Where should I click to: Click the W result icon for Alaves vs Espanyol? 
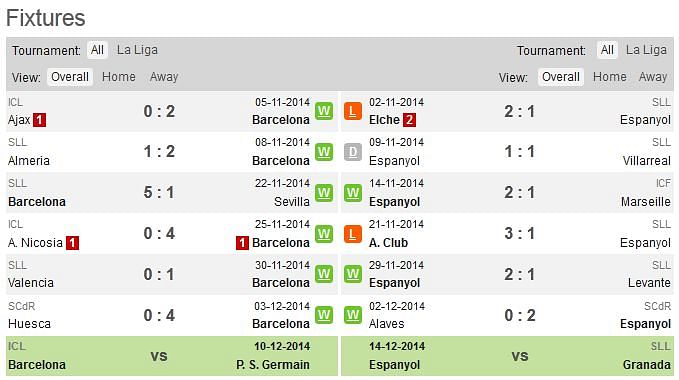[353, 315]
